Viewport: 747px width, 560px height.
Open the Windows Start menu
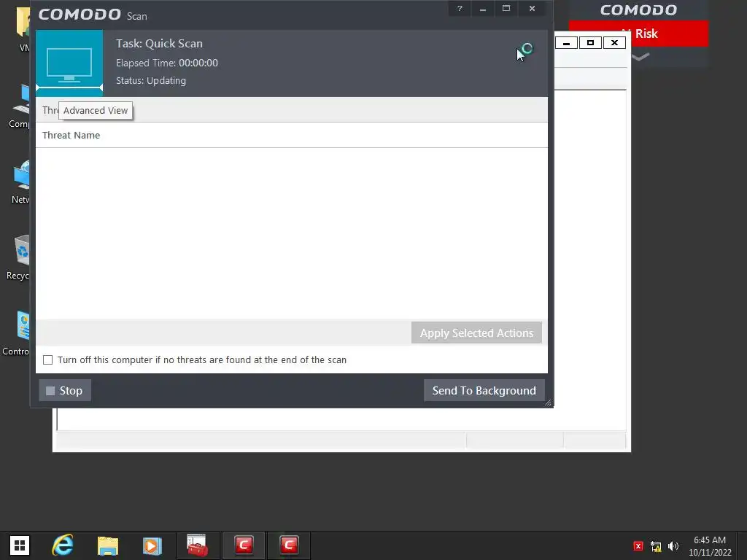(20, 545)
